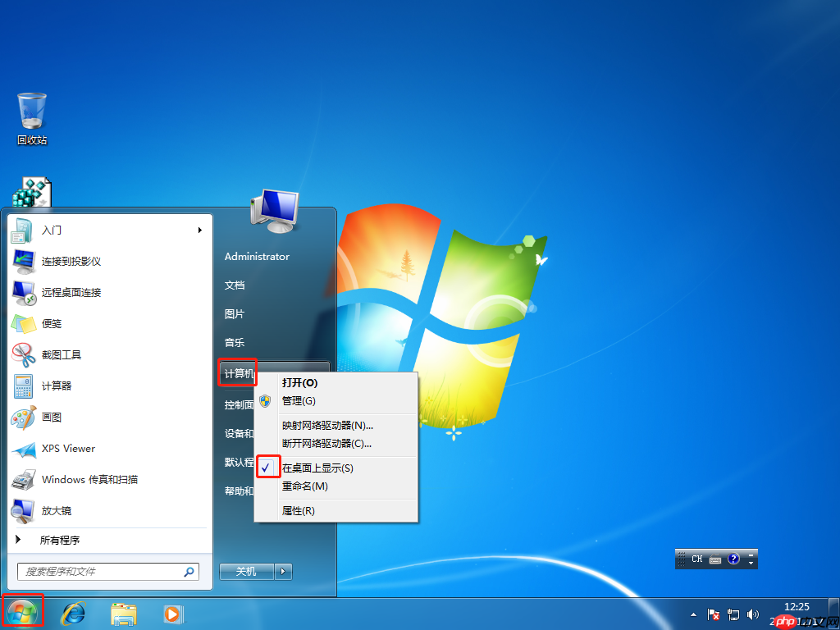Image resolution: width=840 pixels, height=630 pixels.
Task: Launch Internet Explorer from the taskbar
Action: [x=74, y=614]
